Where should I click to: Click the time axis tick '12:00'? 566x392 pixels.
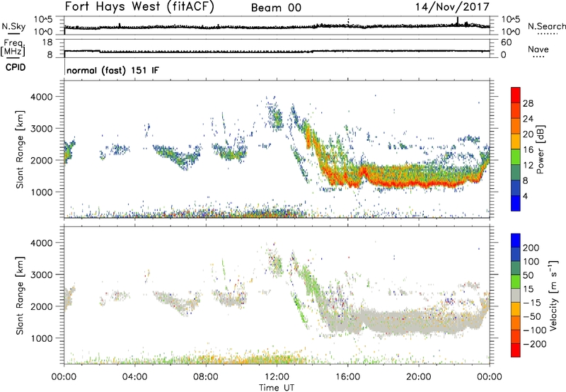[x=277, y=377]
